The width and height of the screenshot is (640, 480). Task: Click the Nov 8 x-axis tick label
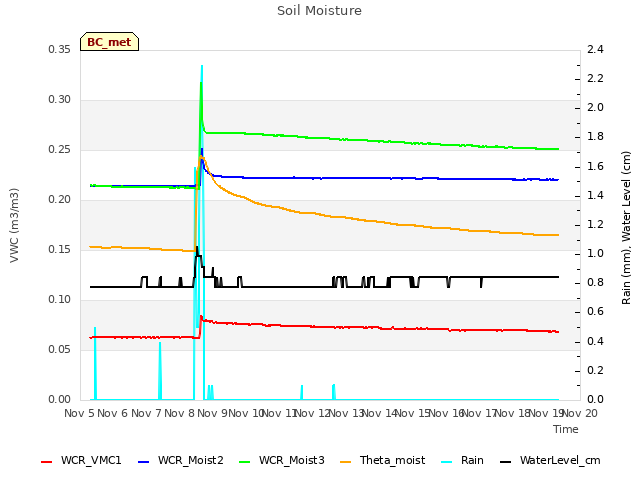click(179, 413)
